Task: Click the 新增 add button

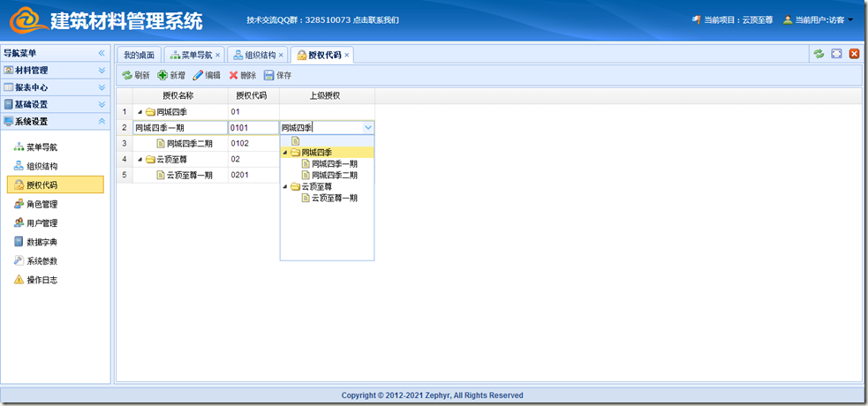Action: [171, 76]
